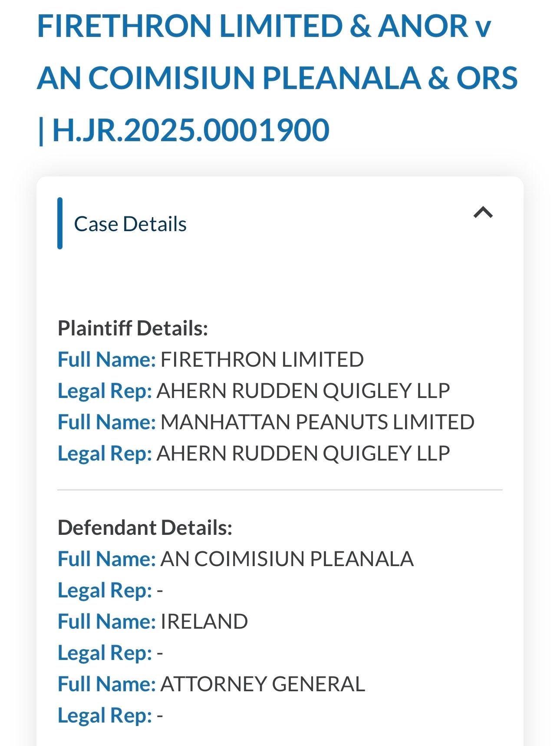The image size is (560, 746).
Task: Click the Full Name label before IRELAND
Action: (106, 622)
